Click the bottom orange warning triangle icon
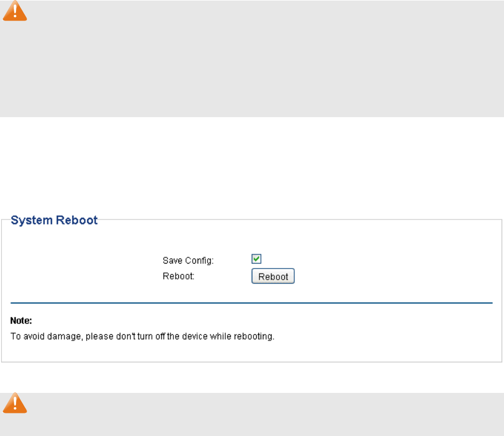 pos(15,404)
